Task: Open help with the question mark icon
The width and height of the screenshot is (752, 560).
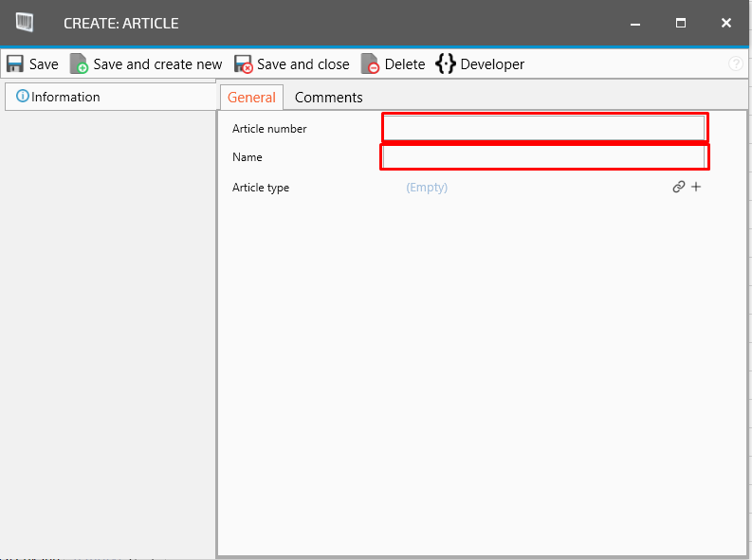Action: pos(736,64)
